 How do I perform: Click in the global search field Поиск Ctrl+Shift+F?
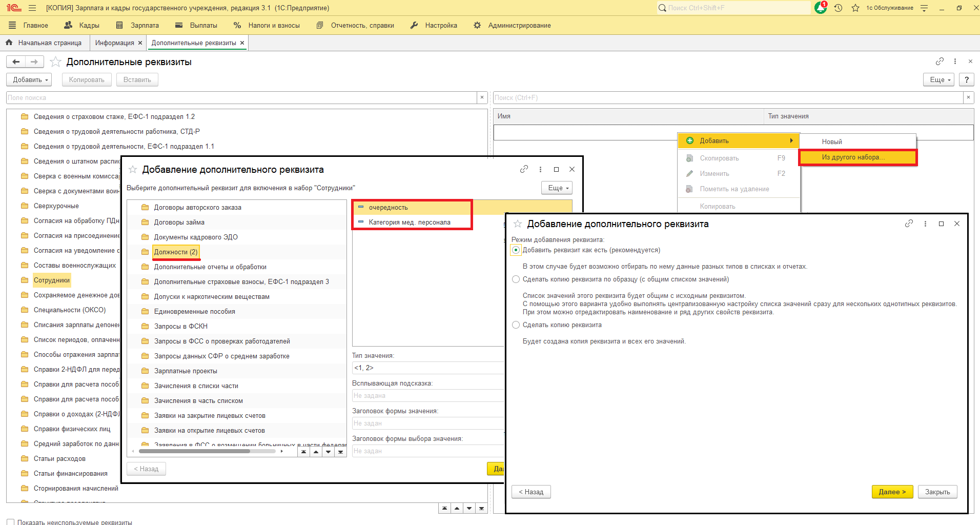point(733,8)
